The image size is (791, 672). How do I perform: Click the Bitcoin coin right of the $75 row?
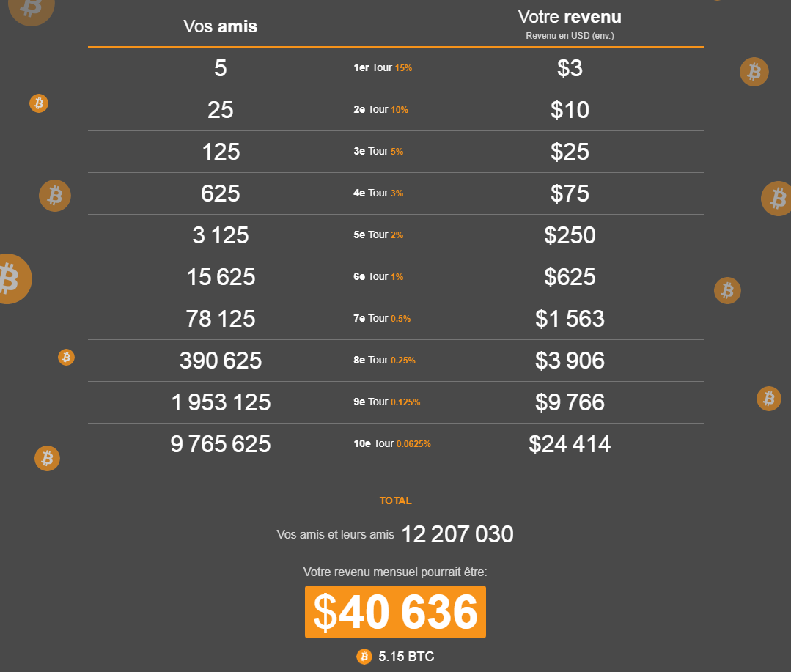click(x=777, y=199)
